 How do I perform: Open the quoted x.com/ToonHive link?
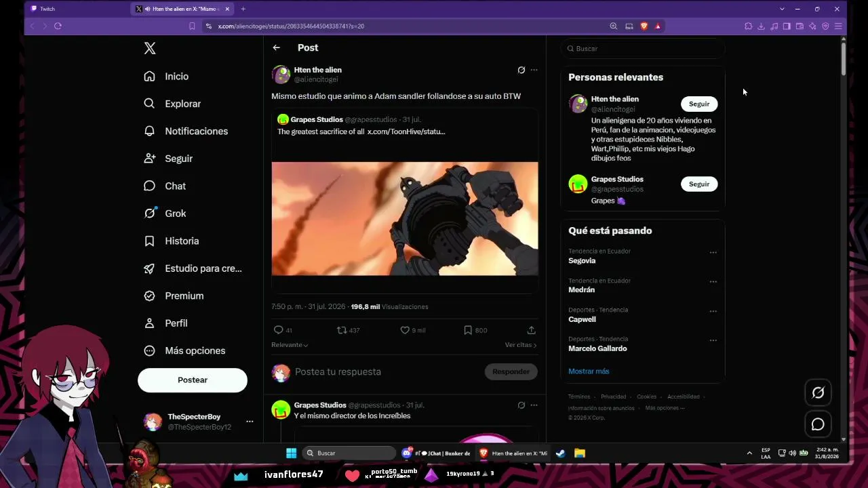click(x=406, y=131)
